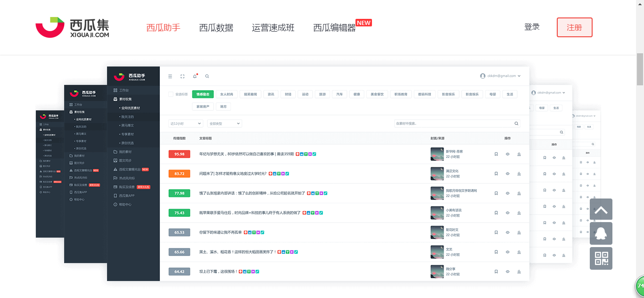
Task: Select the 美食餐饮 tag button
Action: tap(377, 94)
